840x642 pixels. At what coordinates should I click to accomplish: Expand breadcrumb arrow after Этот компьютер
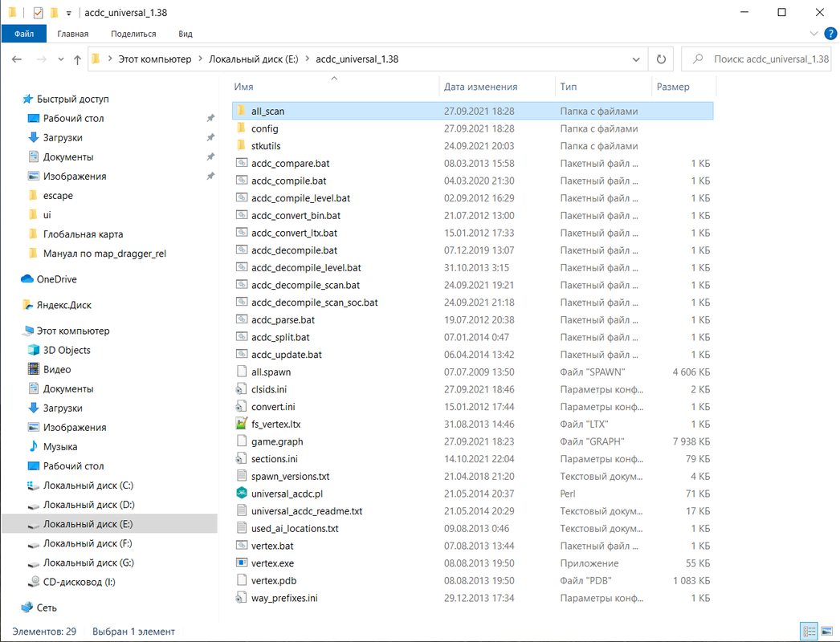tap(200, 59)
